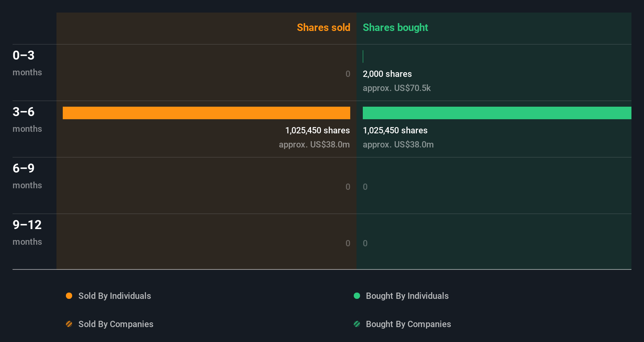Click the bought 0 in the 9–12 months row

pyautogui.click(x=365, y=243)
